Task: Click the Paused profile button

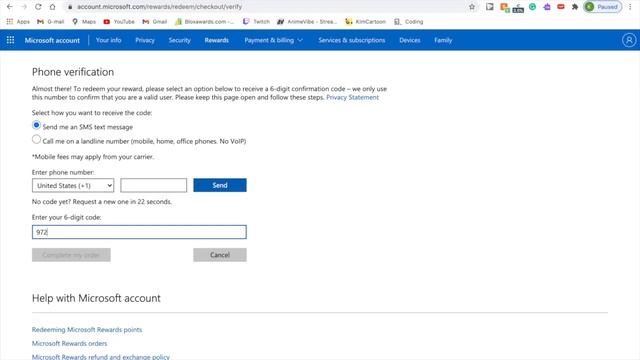Action: [x=602, y=7]
